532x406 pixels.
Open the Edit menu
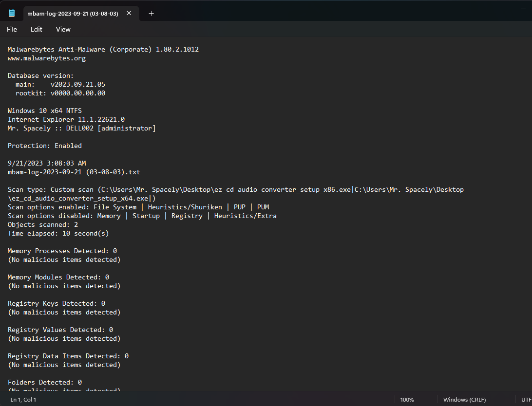pyautogui.click(x=37, y=30)
